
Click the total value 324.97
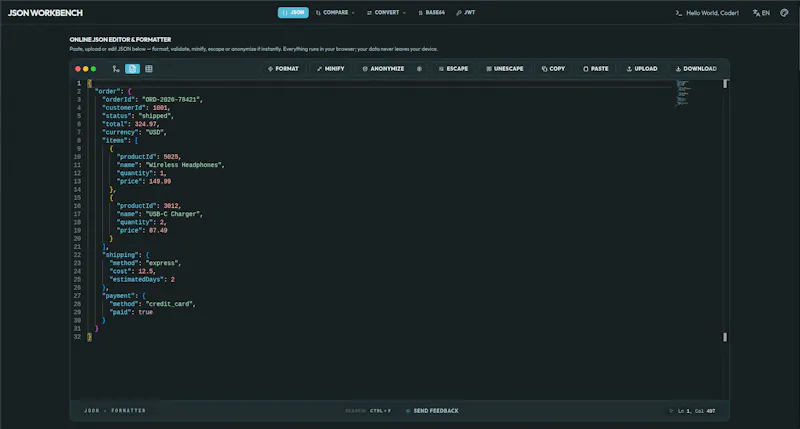[145, 124]
